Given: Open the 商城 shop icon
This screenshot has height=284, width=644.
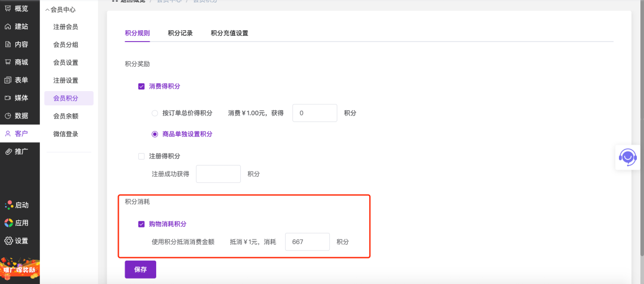Looking at the screenshot, I should point(8,62).
